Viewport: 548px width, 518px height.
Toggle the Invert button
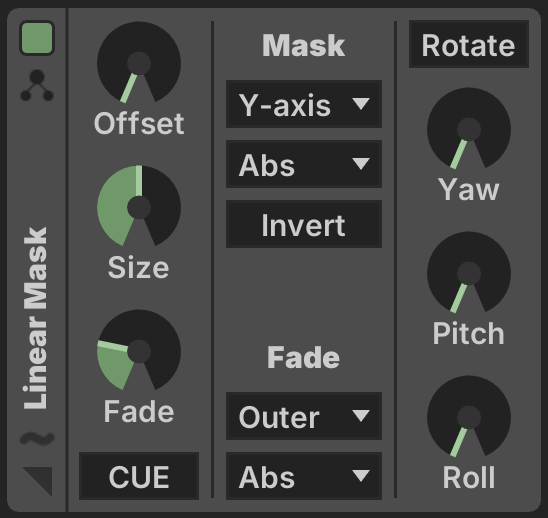tap(304, 224)
